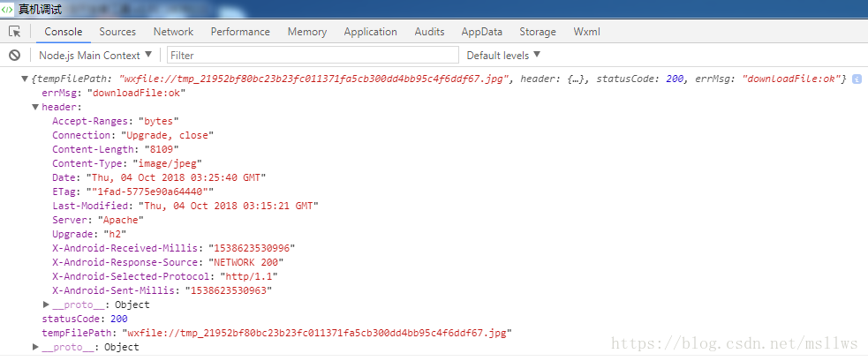Click the blue info icon after the logged object
868x361 pixels.
coord(857,79)
